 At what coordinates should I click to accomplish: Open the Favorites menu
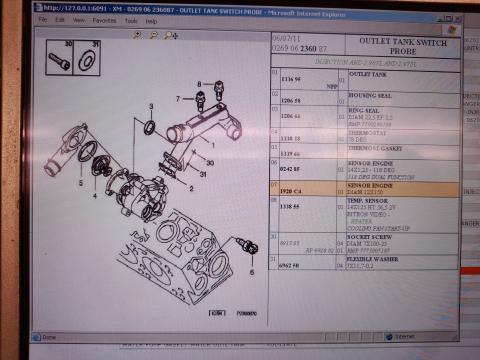tap(104, 21)
